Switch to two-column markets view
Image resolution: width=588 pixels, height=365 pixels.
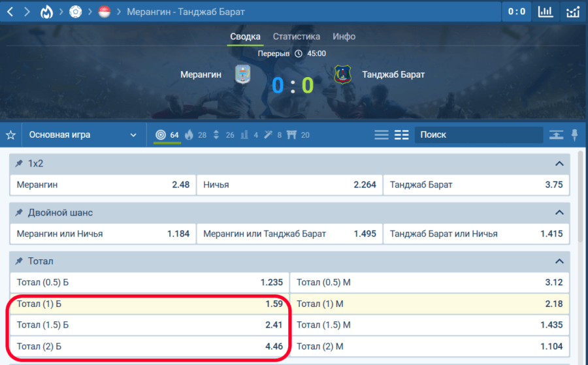coord(402,135)
